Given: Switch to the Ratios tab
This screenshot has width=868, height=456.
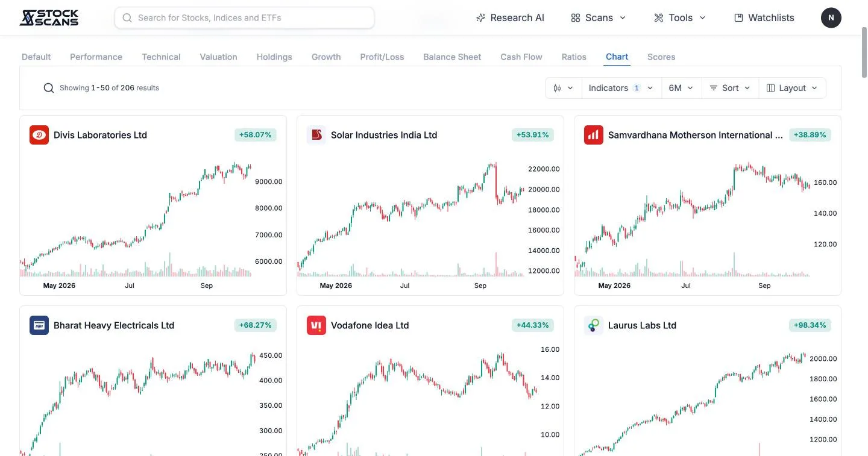Looking at the screenshot, I should pos(574,57).
